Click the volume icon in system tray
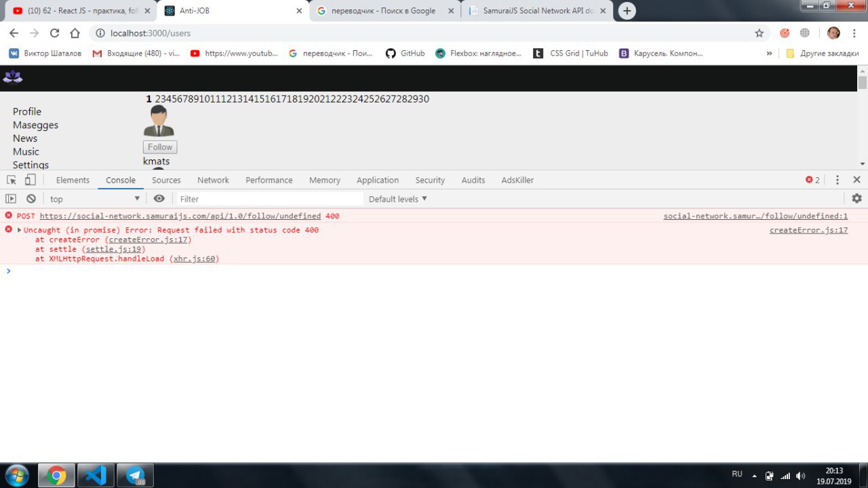868x488 pixels. pyautogui.click(x=800, y=476)
